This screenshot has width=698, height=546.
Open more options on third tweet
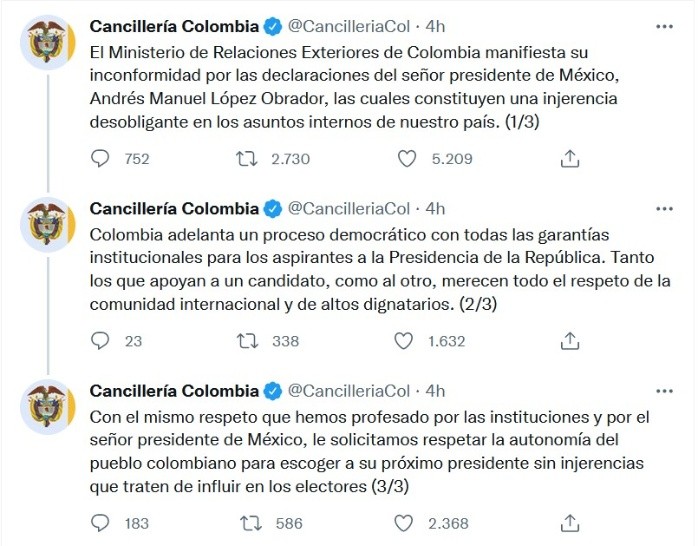664,390
